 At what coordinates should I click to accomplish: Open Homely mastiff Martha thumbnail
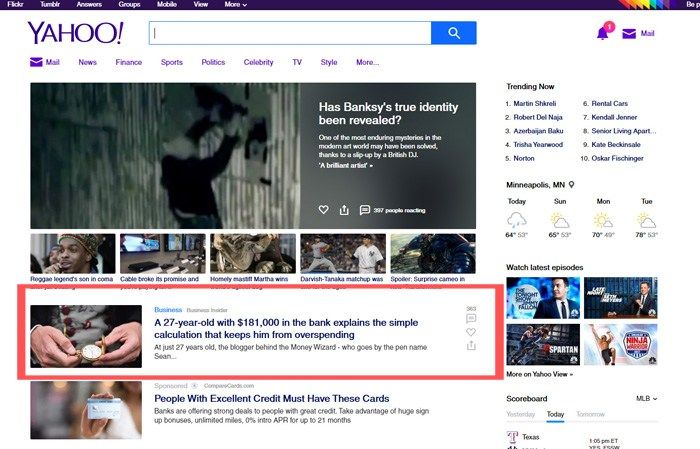[x=253, y=254]
